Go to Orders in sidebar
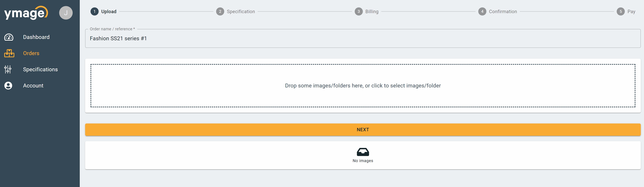Image resolution: width=644 pixels, height=187 pixels. tap(31, 53)
